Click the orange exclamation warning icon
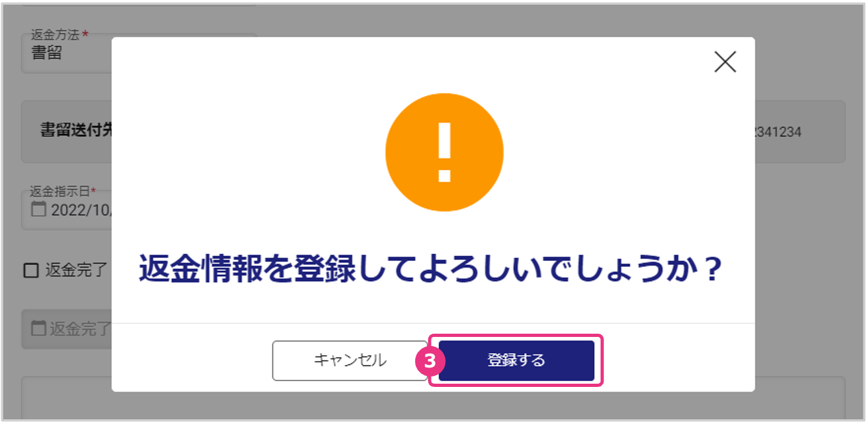The width and height of the screenshot is (868, 422). point(444,152)
